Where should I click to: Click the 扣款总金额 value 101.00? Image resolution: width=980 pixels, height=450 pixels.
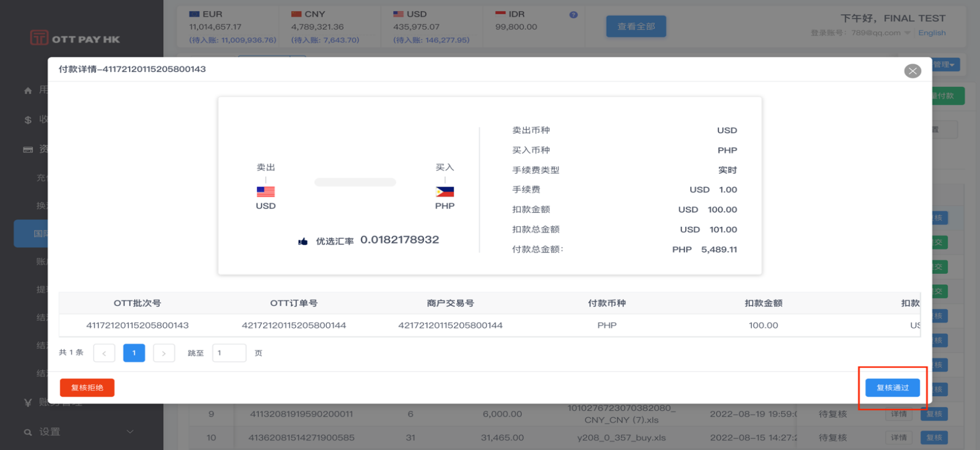[723, 230]
